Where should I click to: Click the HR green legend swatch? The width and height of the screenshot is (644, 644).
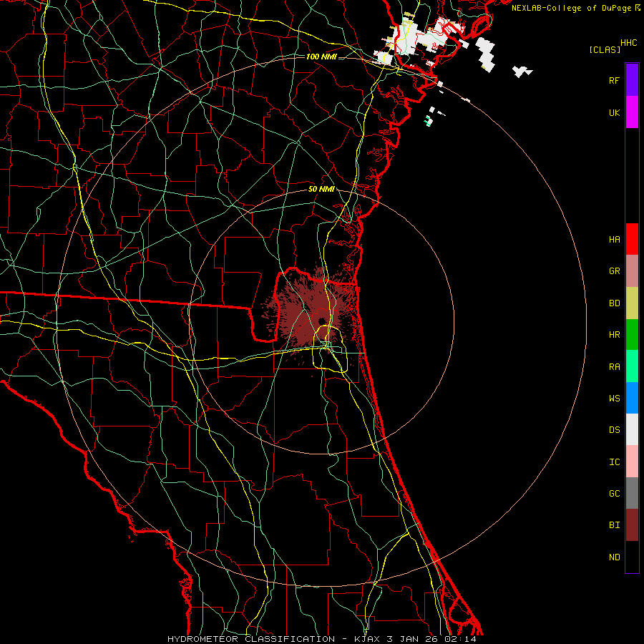coord(632,334)
